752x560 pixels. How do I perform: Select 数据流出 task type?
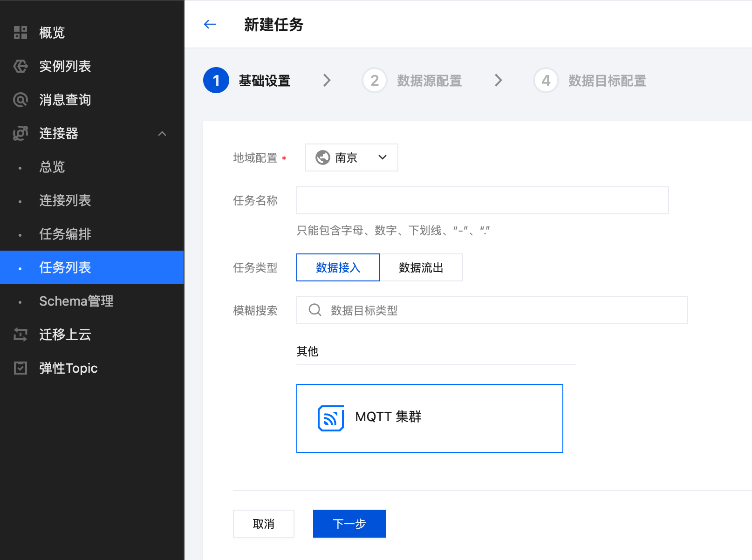click(421, 267)
